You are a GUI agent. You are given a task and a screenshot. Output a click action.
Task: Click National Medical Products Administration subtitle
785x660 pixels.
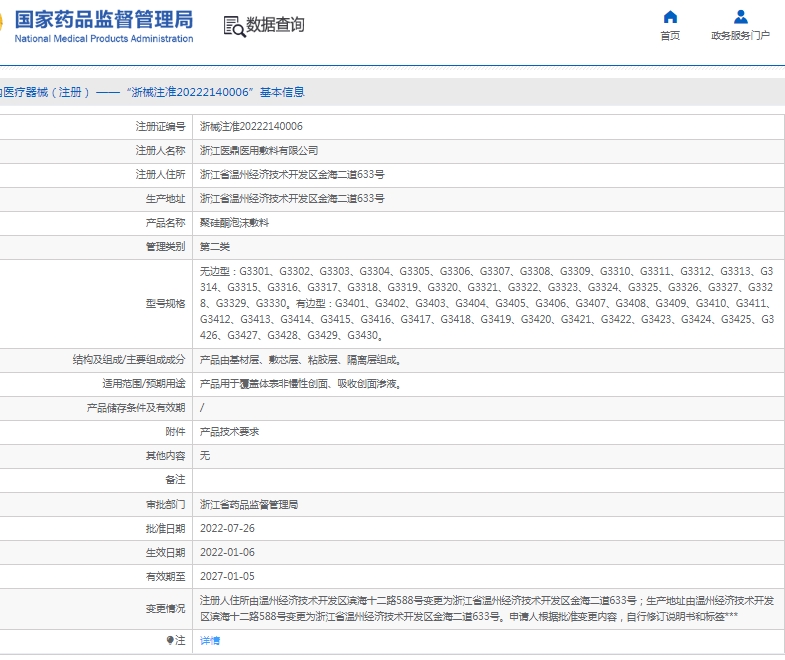[104, 39]
